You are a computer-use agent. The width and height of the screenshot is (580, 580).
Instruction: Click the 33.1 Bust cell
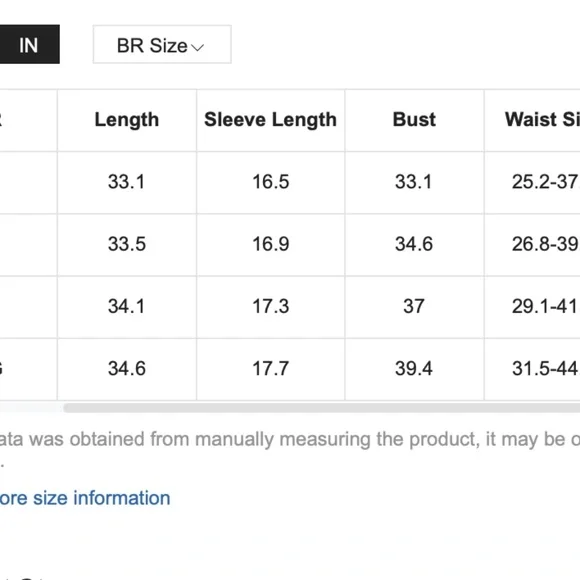pyautogui.click(x=414, y=182)
